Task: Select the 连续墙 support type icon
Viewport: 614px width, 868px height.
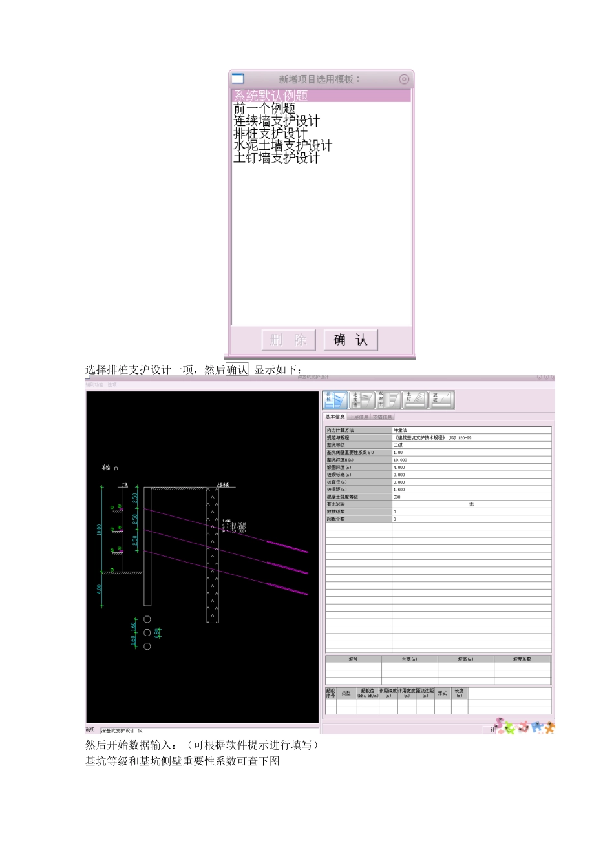Action: click(362, 400)
